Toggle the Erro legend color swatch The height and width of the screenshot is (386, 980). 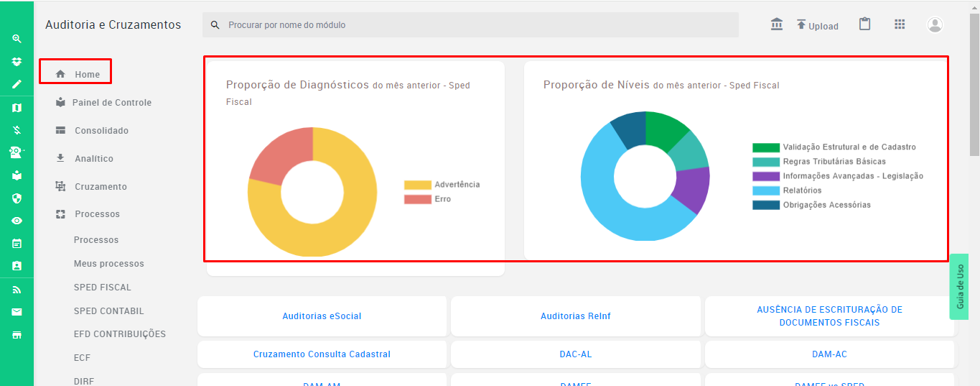coord(418,199)
